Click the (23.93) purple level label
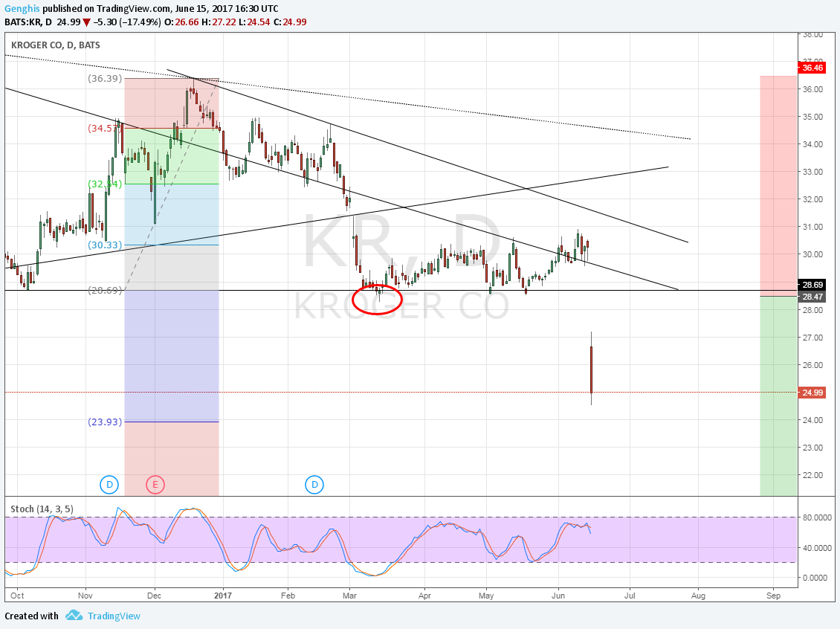 pos(105,422)
